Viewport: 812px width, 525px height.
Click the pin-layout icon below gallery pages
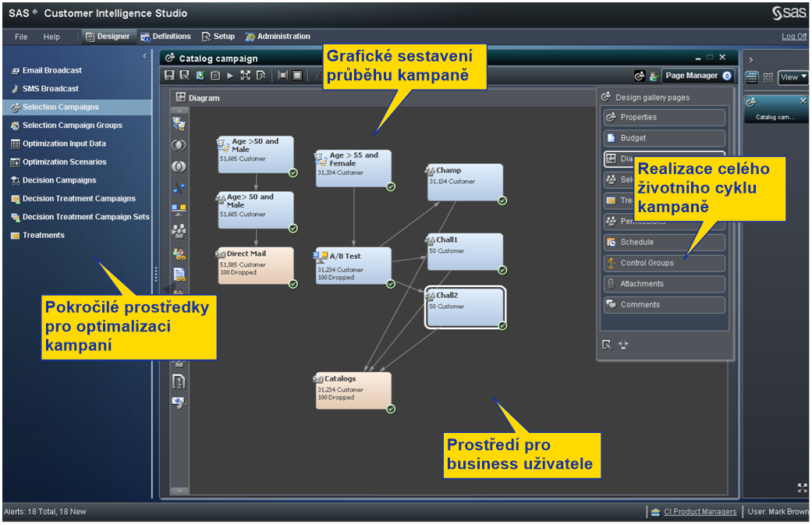[x=623, y=345]
